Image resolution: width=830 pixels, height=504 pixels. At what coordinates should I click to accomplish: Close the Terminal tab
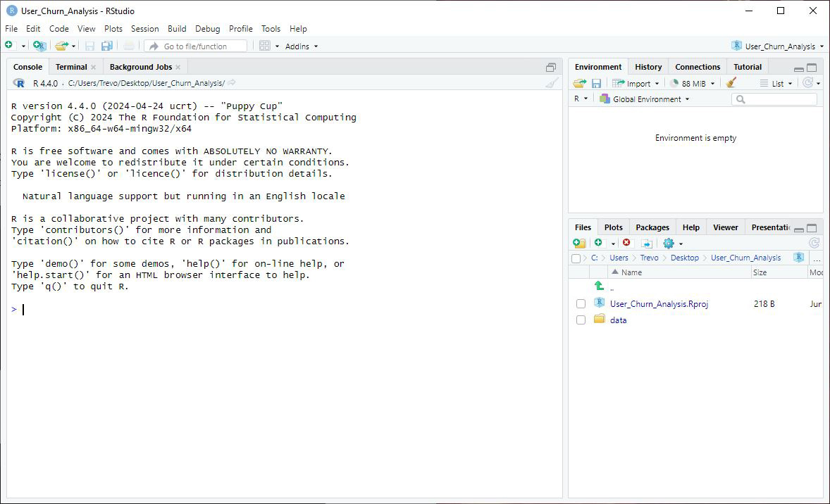click(x=93, y=67)
